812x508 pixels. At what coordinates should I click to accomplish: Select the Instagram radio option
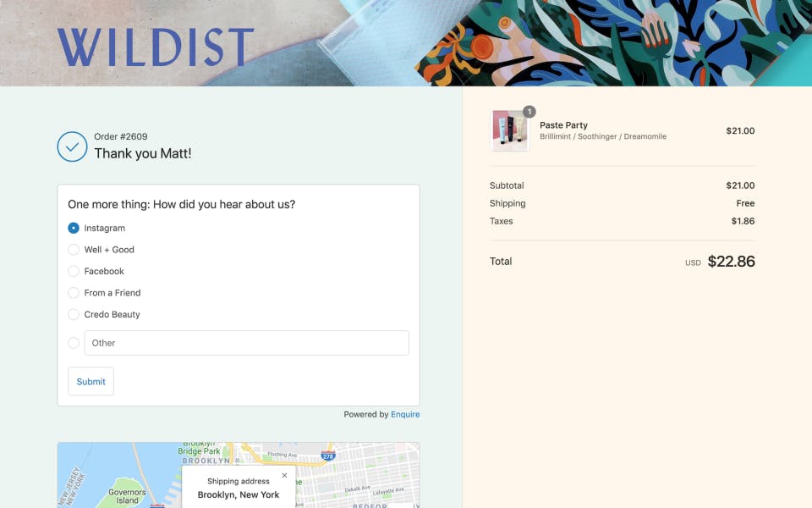coord(74,228)
